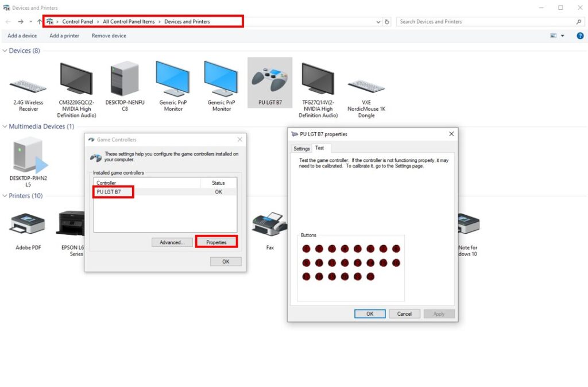This screenshot has height=387, width=588.
Task: Select the PU LGT B7 gamepad device icon
Action: click(269, 80)
